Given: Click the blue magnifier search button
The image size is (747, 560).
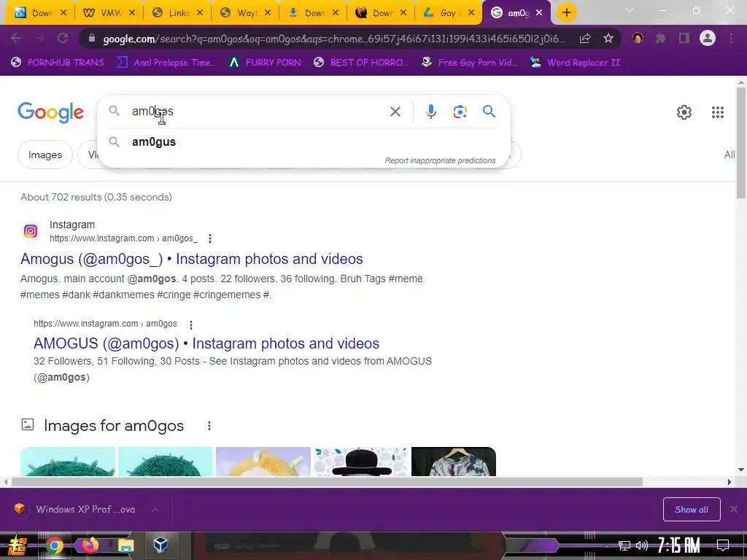Looking at the screenshot, I should pos(489,112).
